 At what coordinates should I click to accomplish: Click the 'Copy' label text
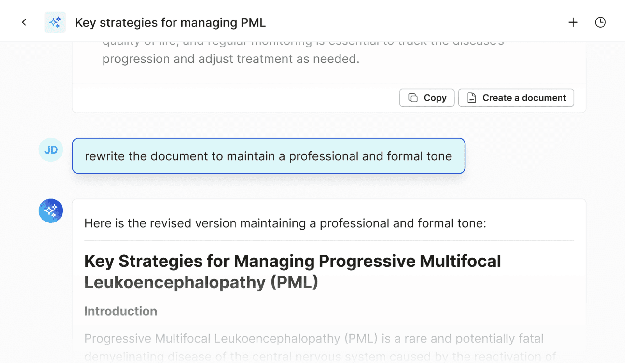pyautogui.click(x=435, y=98)
